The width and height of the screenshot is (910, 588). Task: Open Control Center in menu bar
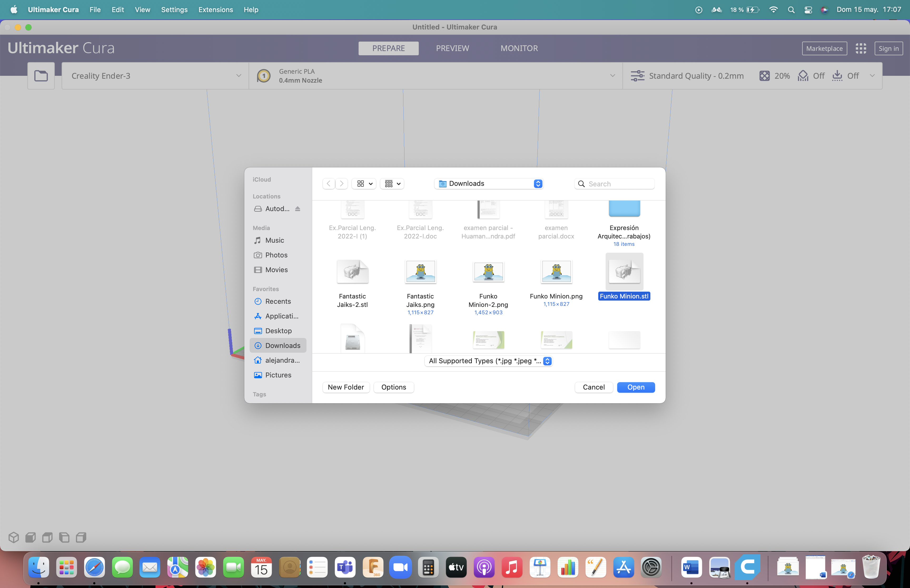(x=808, y=9)
